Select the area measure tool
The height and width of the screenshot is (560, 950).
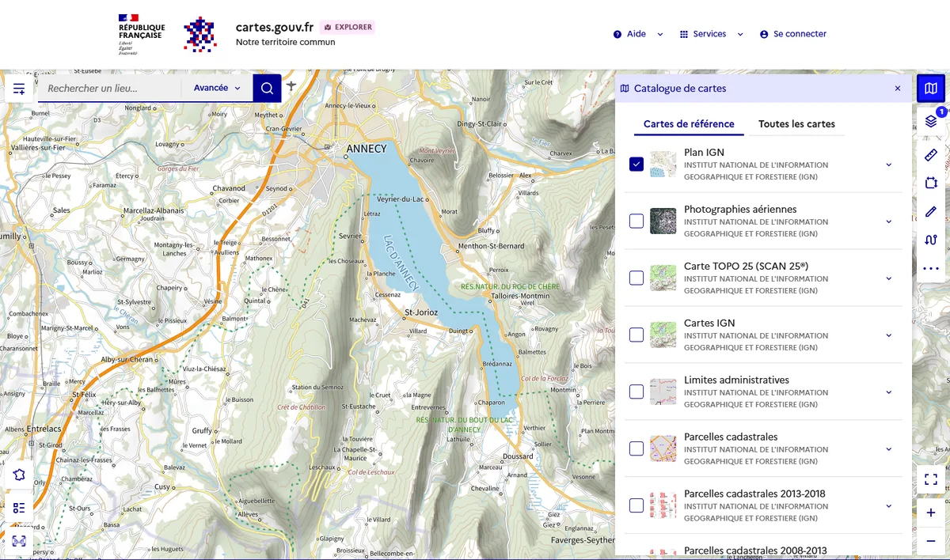pos(931,184)
